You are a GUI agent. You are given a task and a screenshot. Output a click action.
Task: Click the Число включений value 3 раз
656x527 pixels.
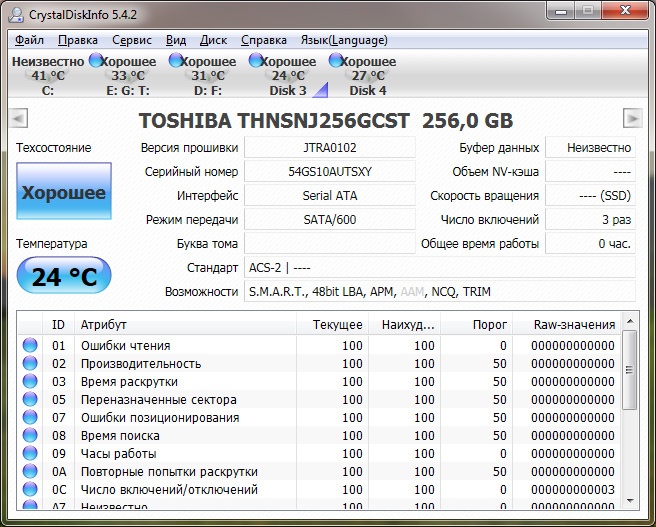[590, 220]
